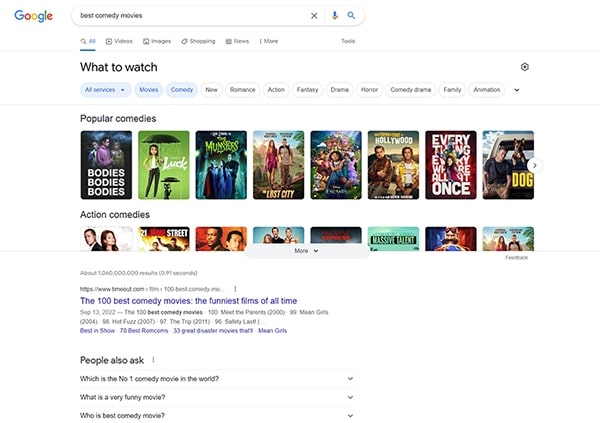This screenshot has height=423, width=600.
Task: Open options dots beside People also ask
Action: [x=153, y=360]
